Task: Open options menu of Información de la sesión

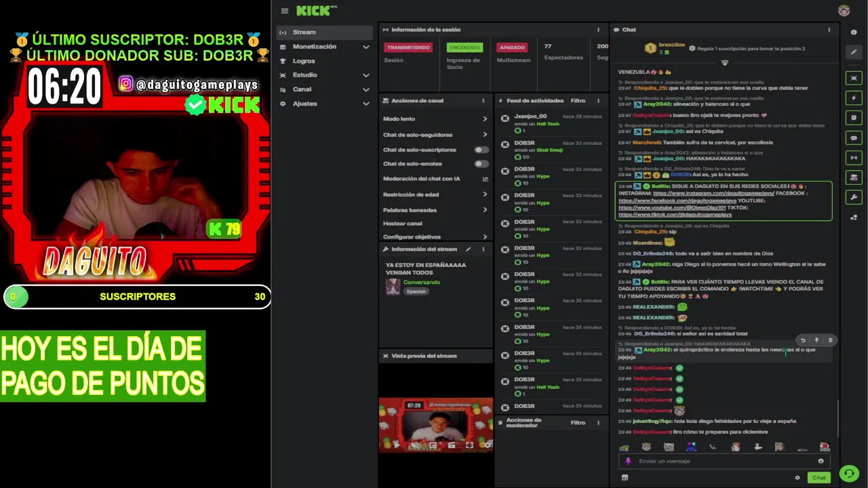Action: tap(598, 30)
